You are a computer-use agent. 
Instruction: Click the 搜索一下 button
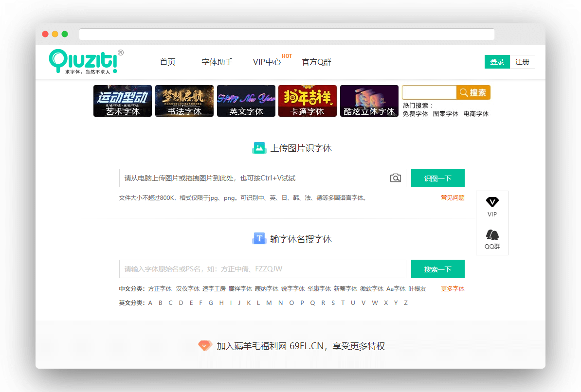(x=437, y=269)
